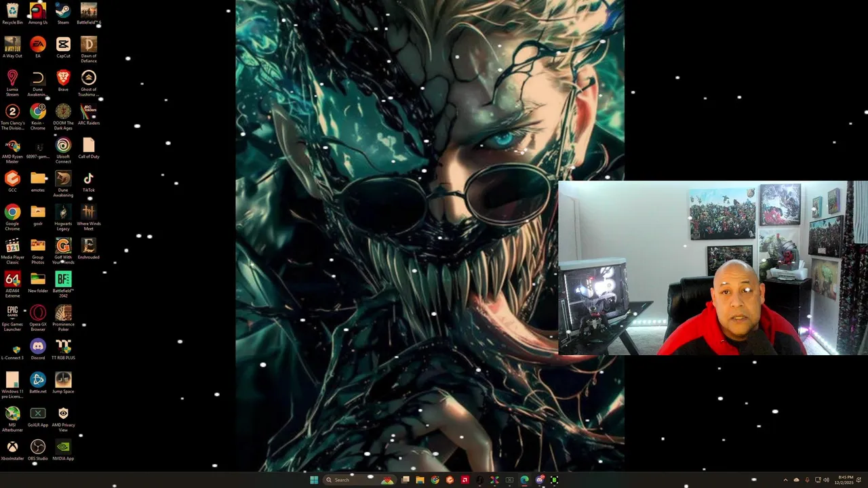
Task: Launch the Brave browser shortcut
Action: 63,81
